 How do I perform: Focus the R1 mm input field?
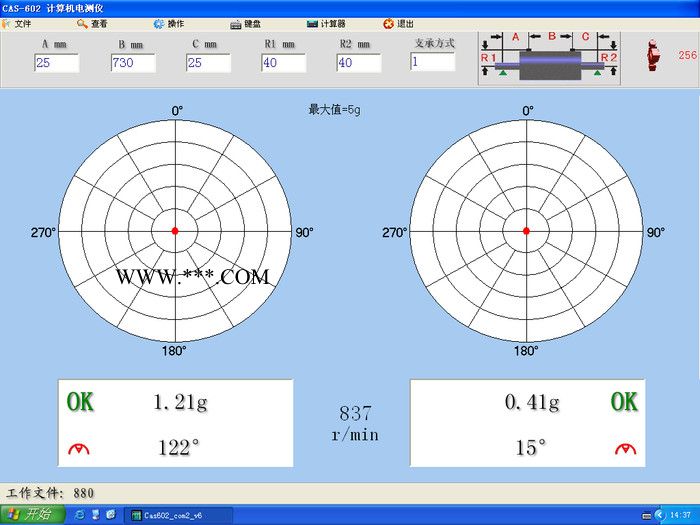pyautogui.click(x=283, y=63)
